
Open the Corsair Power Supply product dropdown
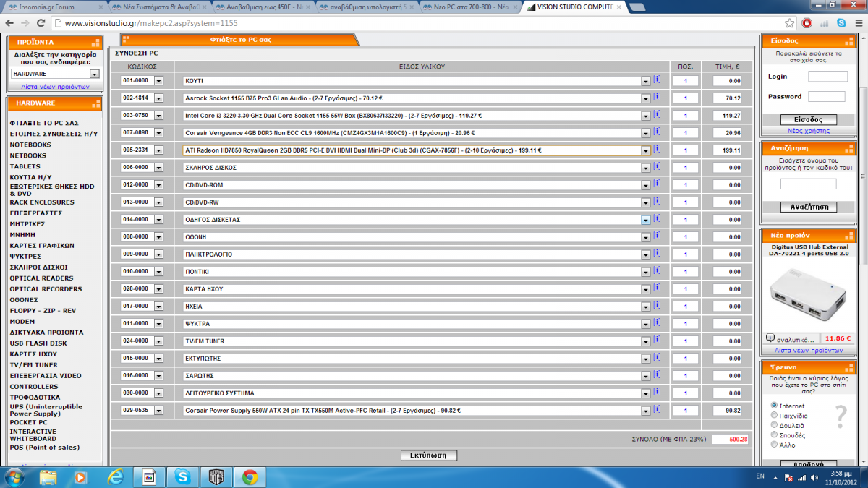click(x=646, y=410)
